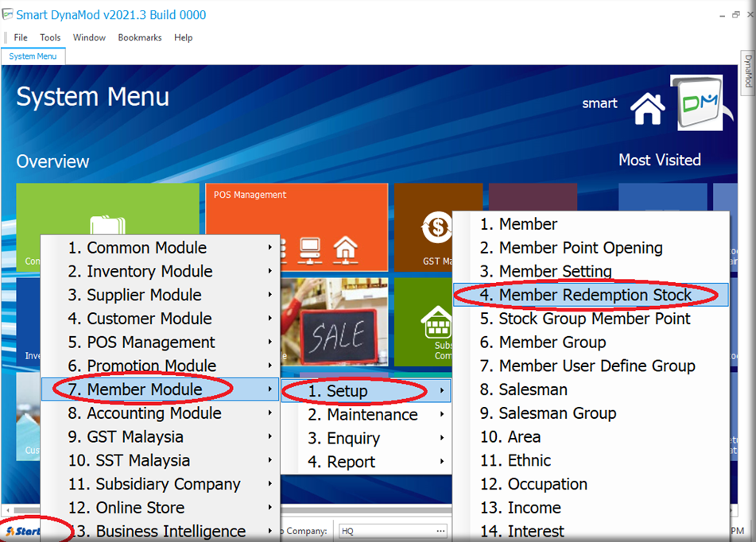Select Member Point Opening entry
The height and width of the screenshot is (542, 756).
coord(580,248)
